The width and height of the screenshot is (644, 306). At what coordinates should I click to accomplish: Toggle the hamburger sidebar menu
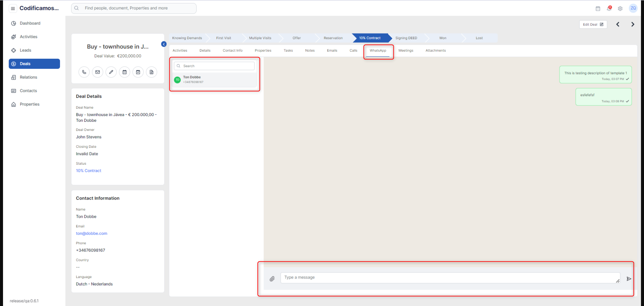(13, 8)
